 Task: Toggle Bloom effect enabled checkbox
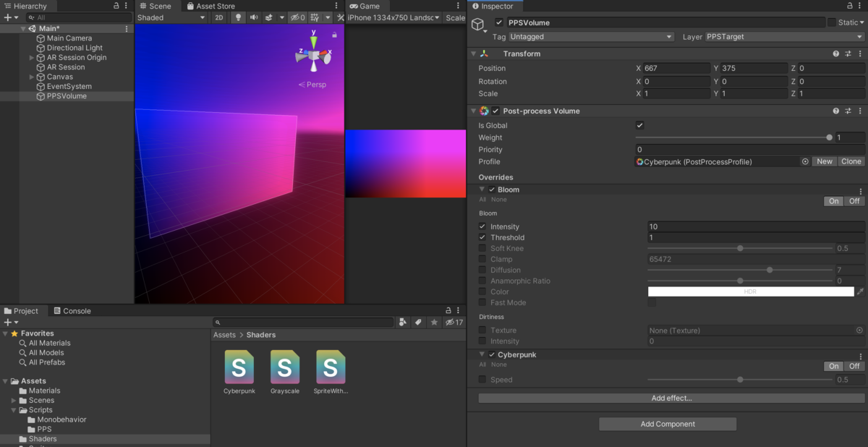(x=492, y=190)
